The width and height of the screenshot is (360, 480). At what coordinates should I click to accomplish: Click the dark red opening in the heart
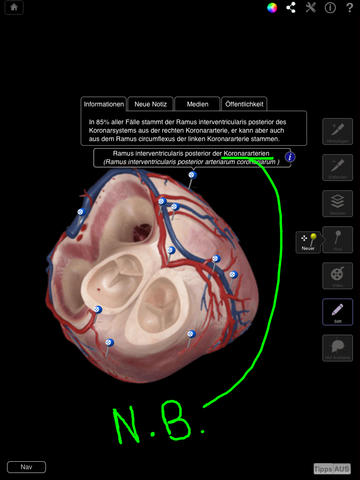point(142,232)
